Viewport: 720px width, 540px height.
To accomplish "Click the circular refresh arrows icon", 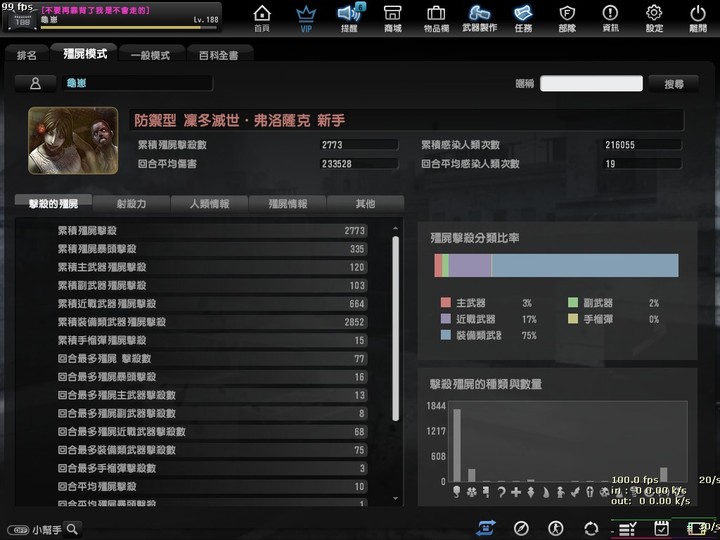I will pyautogui.click(x=591, y=529).
